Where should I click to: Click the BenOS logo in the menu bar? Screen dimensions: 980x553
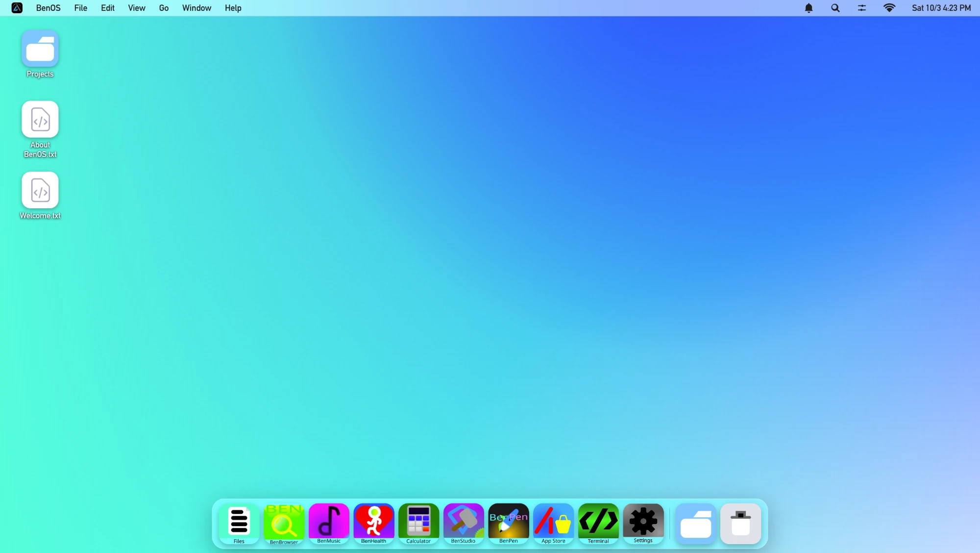click(17, 8)
